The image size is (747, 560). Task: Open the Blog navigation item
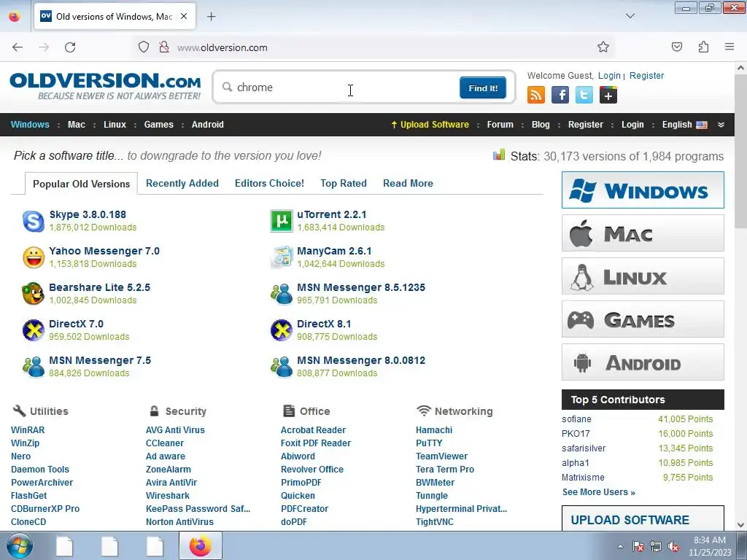[x=541, y=125]
